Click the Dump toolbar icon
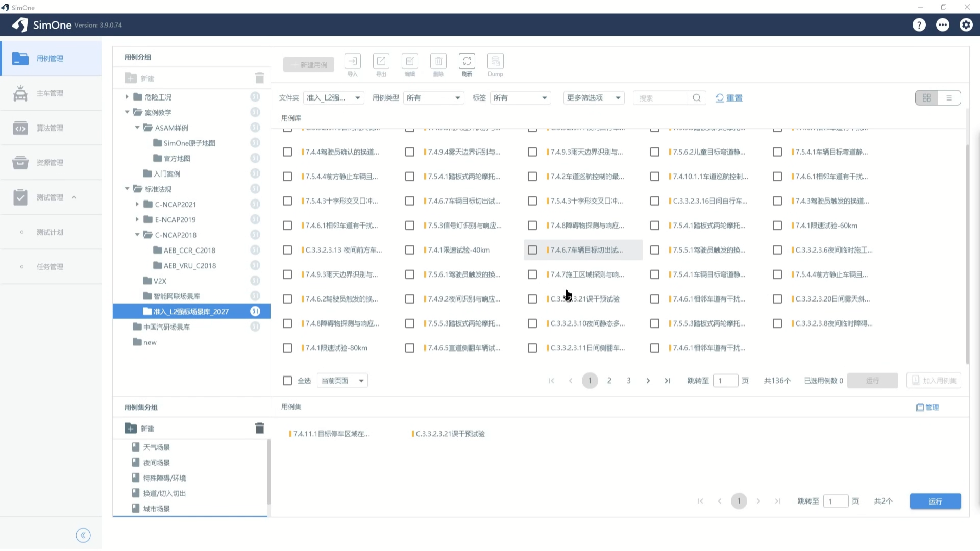Image resolution: width=980 pixels, height=551 pixels. [x=496, y=61]
